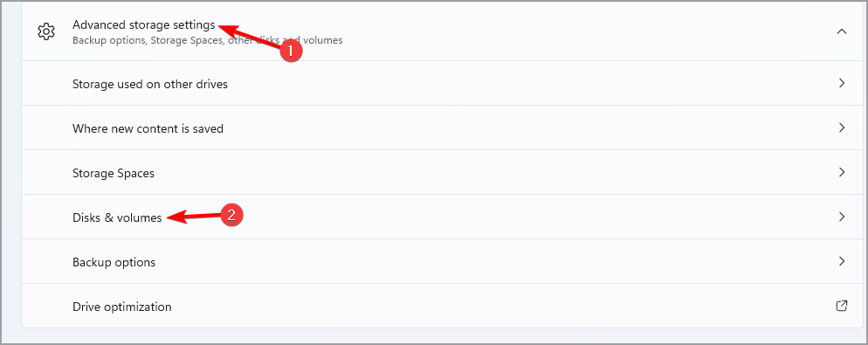Click the red step 1 badge

[x=290, y=51]
